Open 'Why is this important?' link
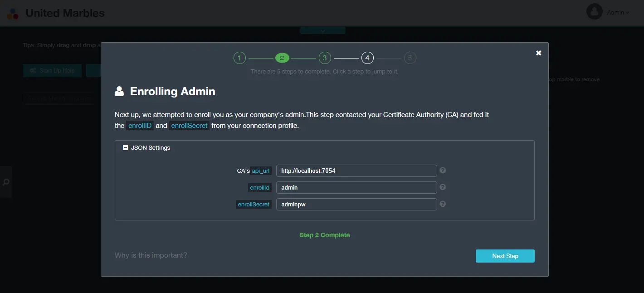This screenshot has height=293, width=644. click(x=151, y=255)
